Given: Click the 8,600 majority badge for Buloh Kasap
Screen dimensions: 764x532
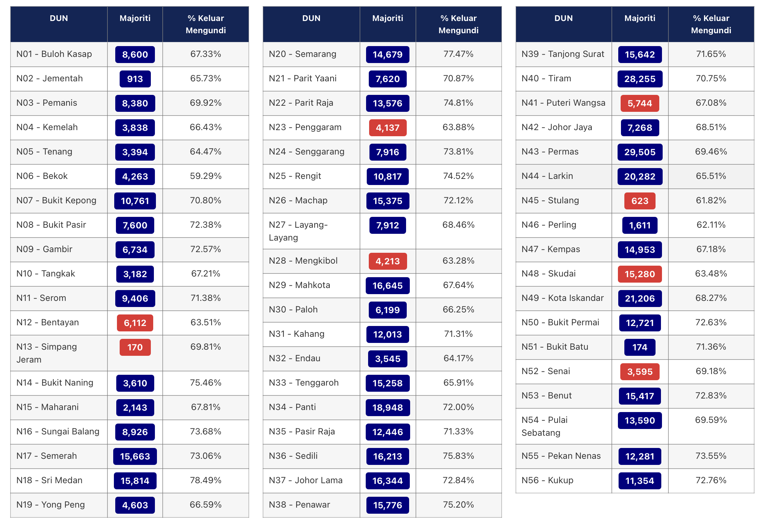Looking at the screenshot, I should tap(135, 55).
